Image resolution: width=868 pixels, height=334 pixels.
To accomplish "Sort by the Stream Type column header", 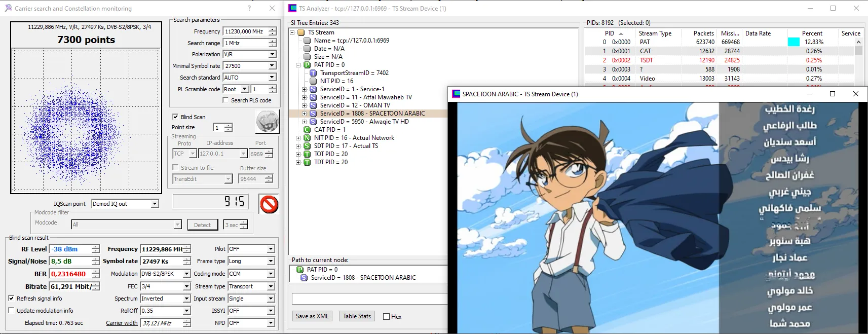I will [x=655, y=33].
